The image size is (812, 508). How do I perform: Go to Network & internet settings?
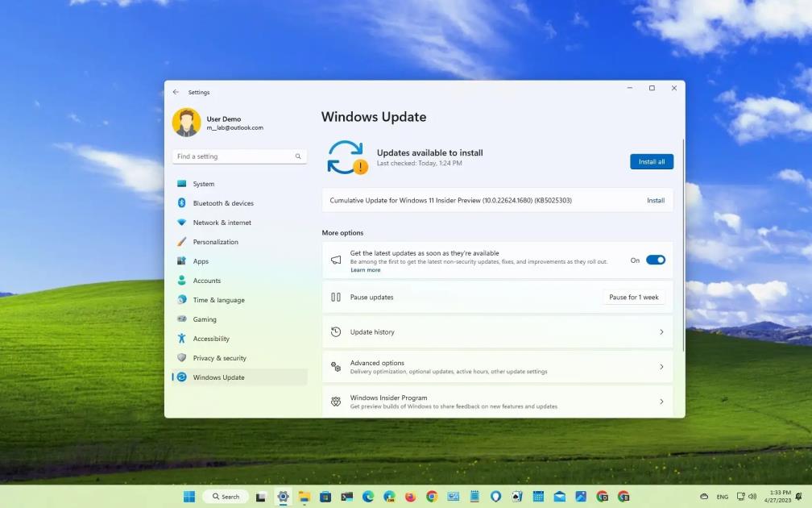[x=239, y=223]
